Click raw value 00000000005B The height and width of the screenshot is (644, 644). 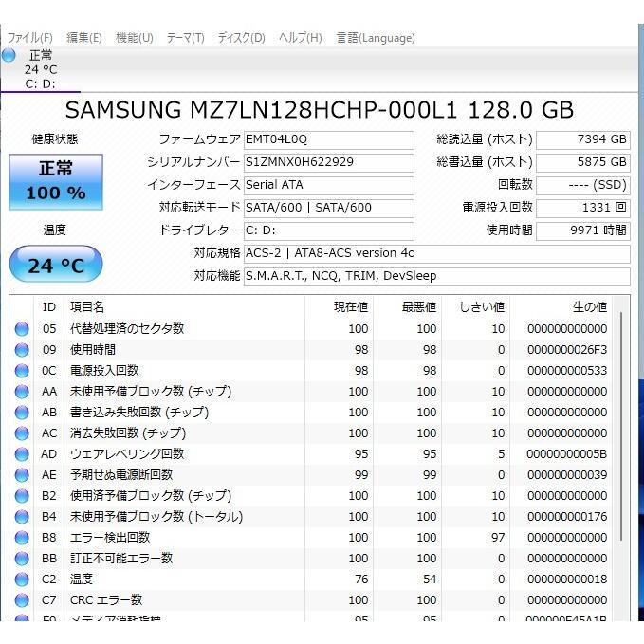pos(567,454)
